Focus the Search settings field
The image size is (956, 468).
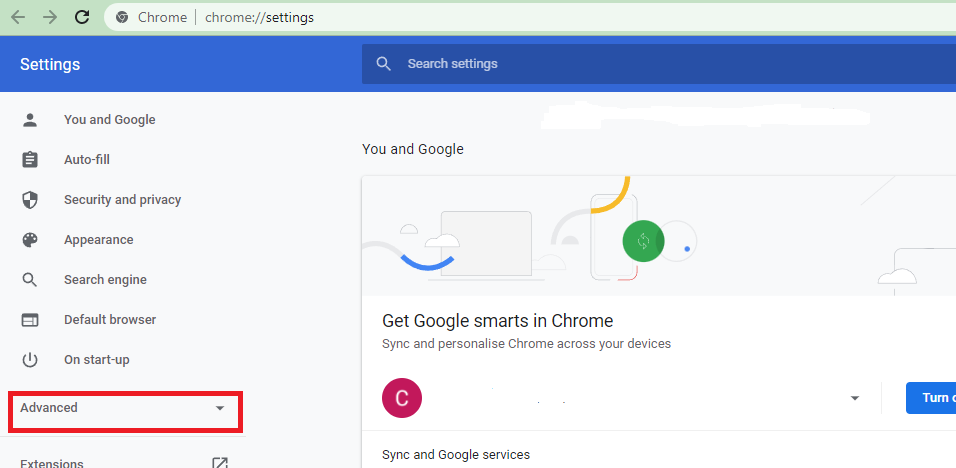tap(658, 64)
